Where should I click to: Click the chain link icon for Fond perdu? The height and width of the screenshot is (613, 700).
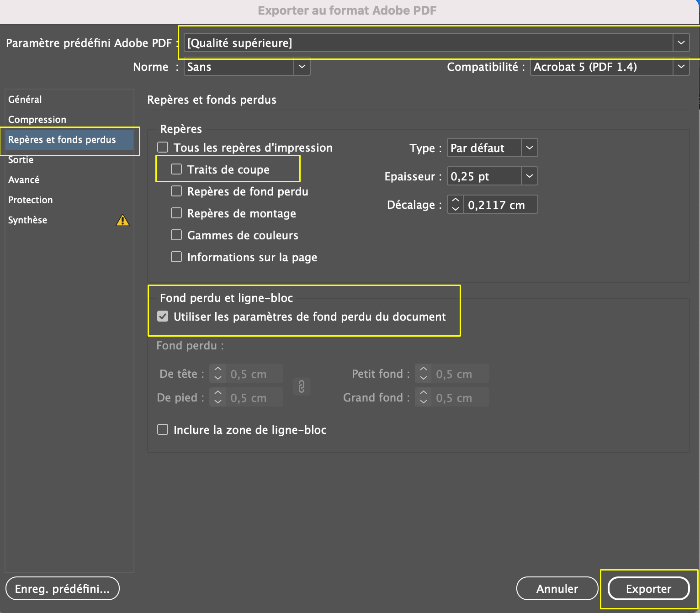pyautogui.click(x=302, y=386)
